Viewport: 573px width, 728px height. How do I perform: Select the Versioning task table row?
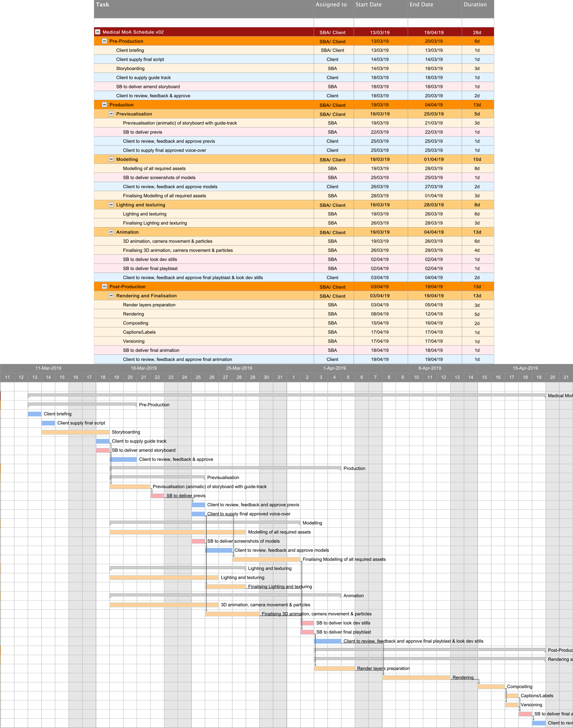coord(294,341)
